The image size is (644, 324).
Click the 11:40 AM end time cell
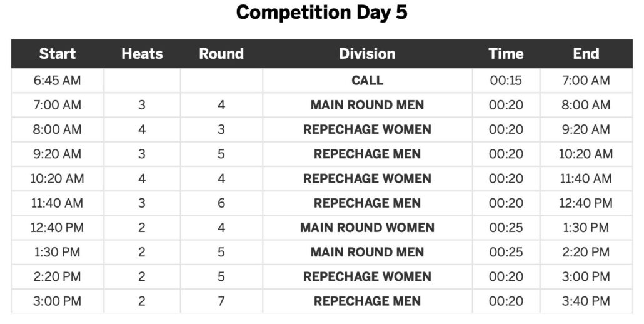(x=586, y=178)
